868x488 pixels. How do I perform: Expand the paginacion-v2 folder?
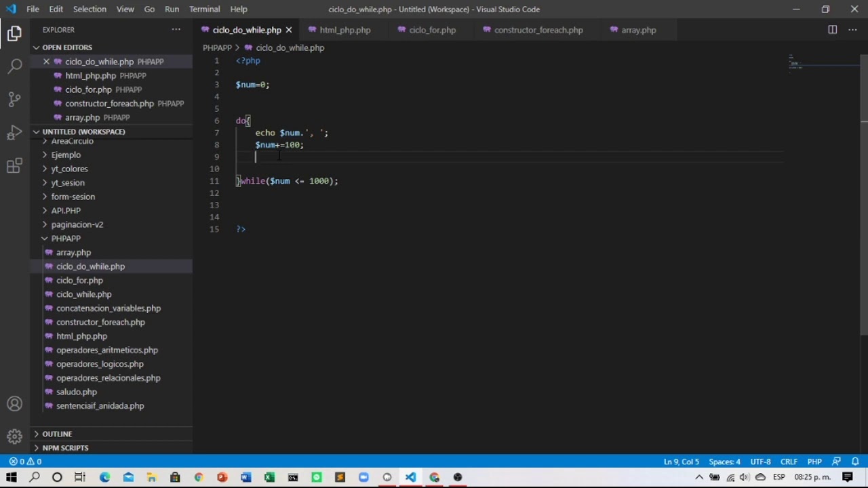point(77,224)
